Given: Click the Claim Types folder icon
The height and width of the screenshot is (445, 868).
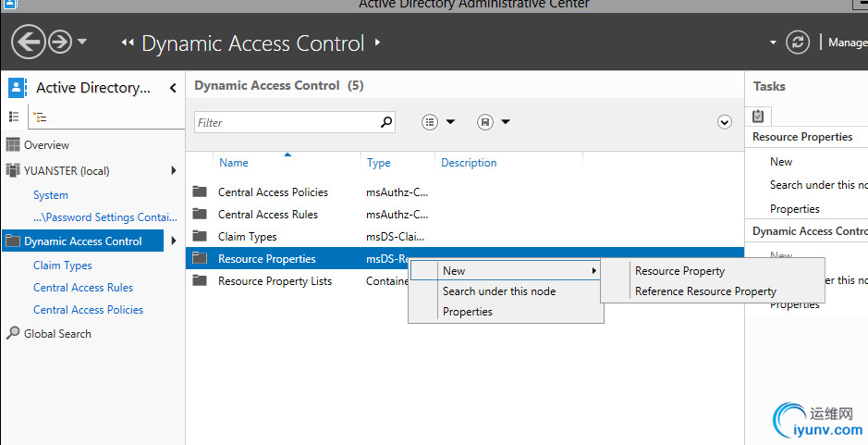Looking at the screenshot, I should tap(200, 236).
